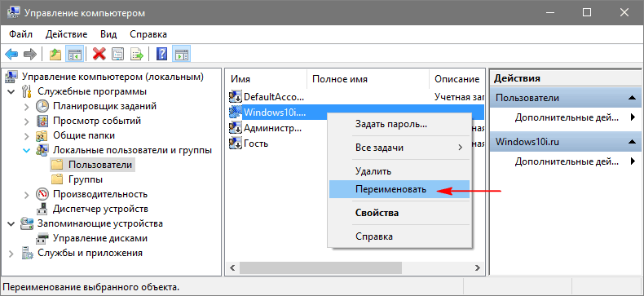Click the Производительность icon
This screenshot has height=296, width=644.
pos(42,194)
